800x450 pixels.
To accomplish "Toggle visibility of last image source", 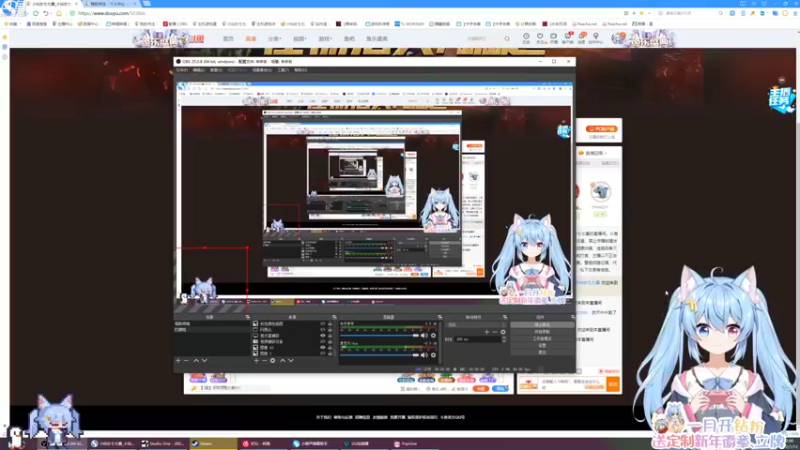I will tap(322, 353).
